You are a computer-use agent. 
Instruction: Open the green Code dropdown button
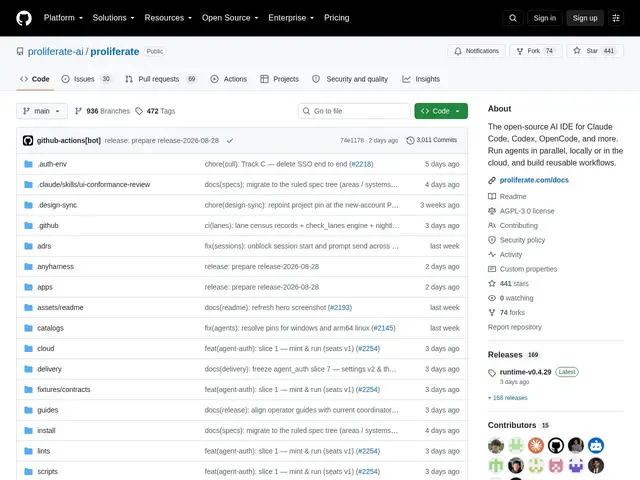(x=441, y=111)
